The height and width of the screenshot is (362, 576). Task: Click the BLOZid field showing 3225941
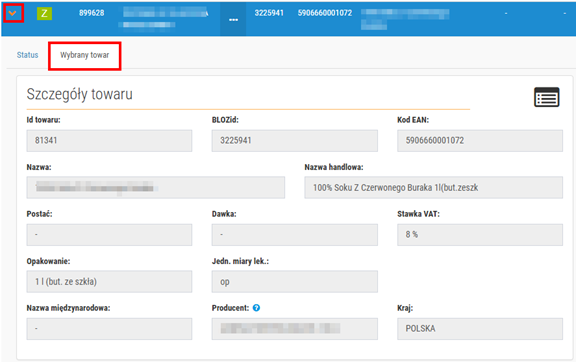pos(295,140)
